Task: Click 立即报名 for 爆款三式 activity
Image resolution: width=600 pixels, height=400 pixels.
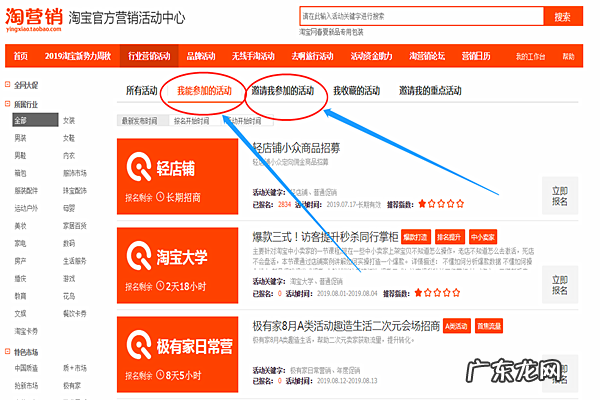Action: (560, 284)
